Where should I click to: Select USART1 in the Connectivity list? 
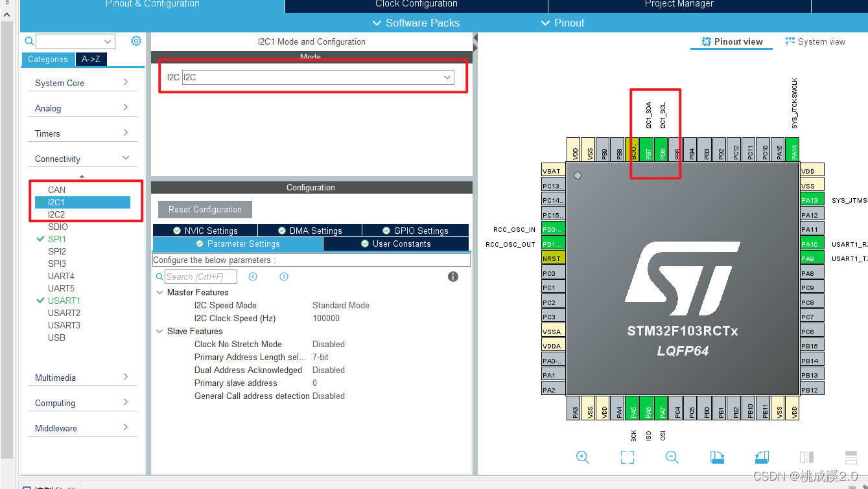pyautogui.click(x=64, y=301)
